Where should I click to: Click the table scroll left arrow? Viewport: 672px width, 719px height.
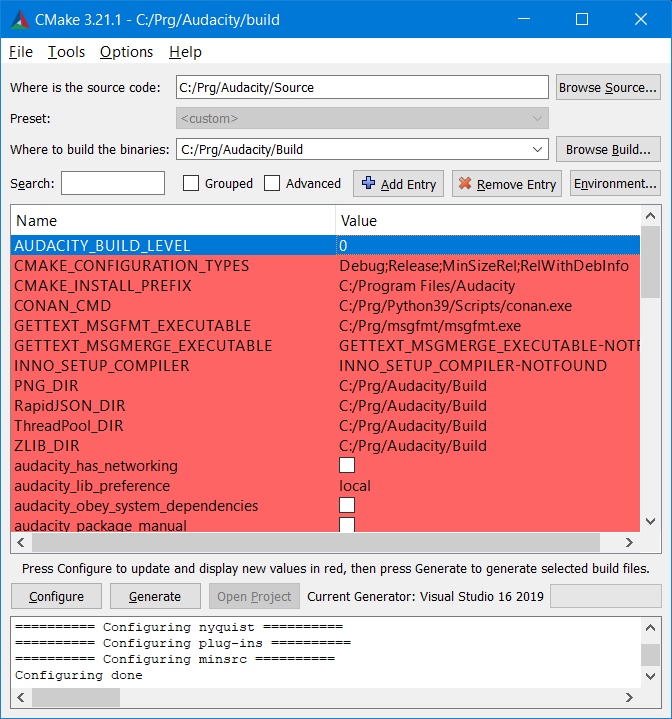click(x=21, y=542)
